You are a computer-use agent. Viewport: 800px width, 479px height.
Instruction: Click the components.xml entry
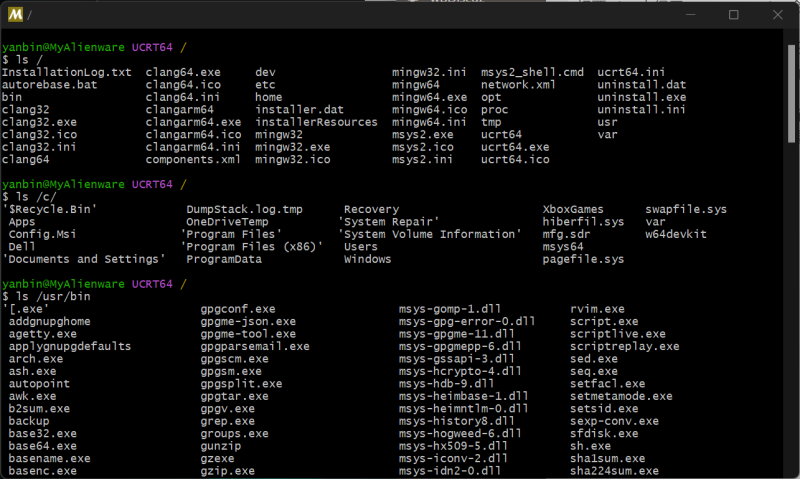pos(193,159)
